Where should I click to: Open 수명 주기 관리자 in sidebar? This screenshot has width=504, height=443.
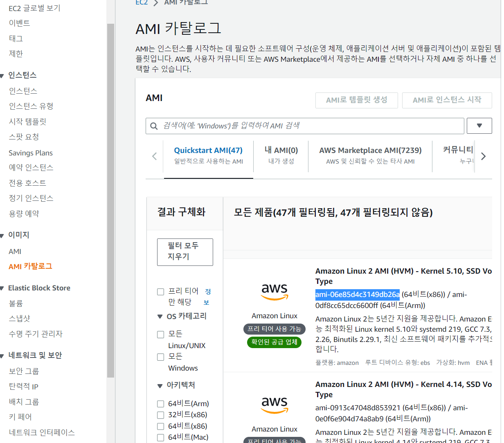(36, 334)
